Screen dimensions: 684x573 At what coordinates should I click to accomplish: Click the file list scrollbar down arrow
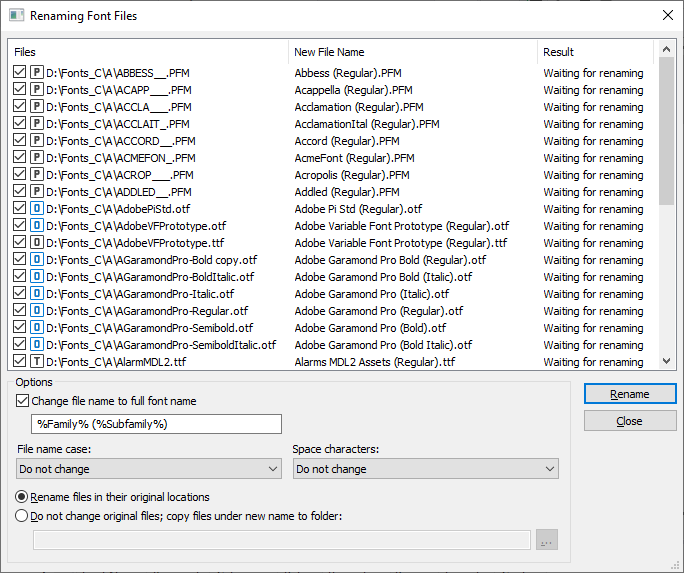click(x=666, y=361)
